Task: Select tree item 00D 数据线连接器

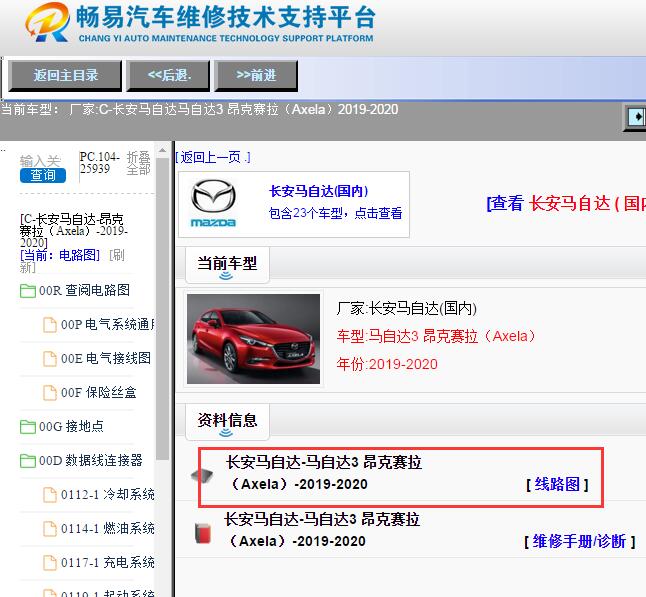Action: pos(91,460)
